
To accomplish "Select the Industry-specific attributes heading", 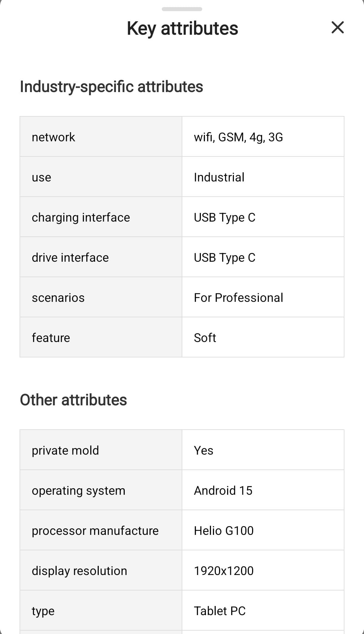I will click(x=111, y=87).
